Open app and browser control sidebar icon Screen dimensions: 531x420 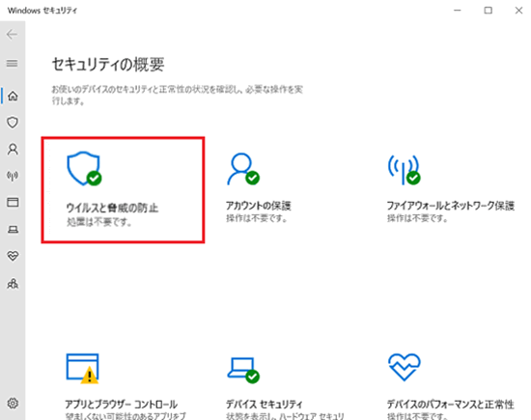pyautogui.click(x=13, y=202)
